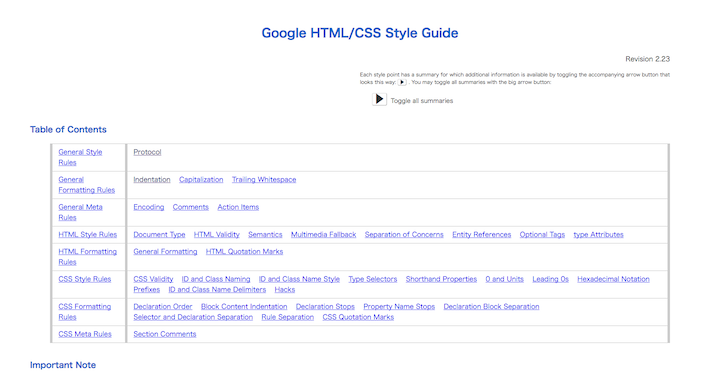
Task: Go to Prefixes link
Action: pos(146,290)
